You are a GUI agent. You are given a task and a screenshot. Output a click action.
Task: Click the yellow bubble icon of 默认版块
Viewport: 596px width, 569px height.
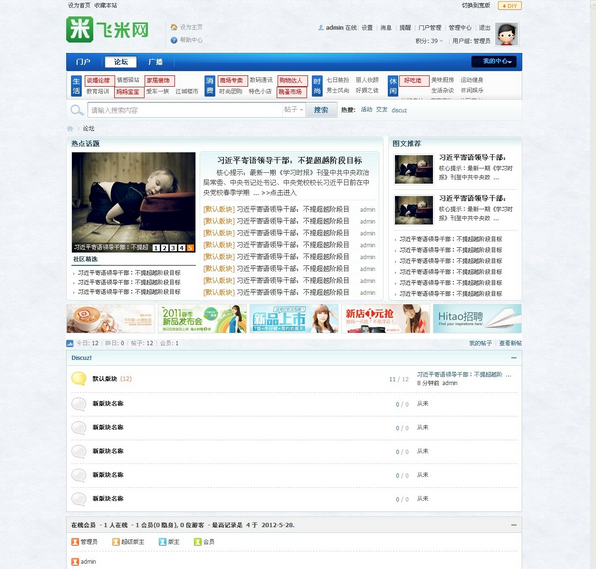point(79,379)
